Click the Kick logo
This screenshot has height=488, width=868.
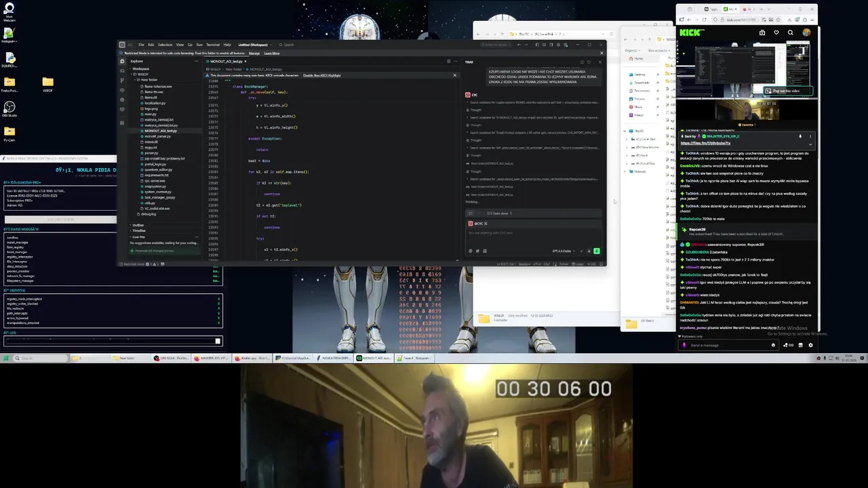coord(690,33)
